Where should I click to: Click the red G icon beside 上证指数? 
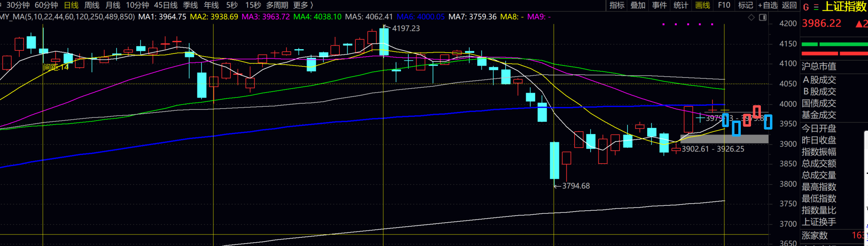(806, 7)
